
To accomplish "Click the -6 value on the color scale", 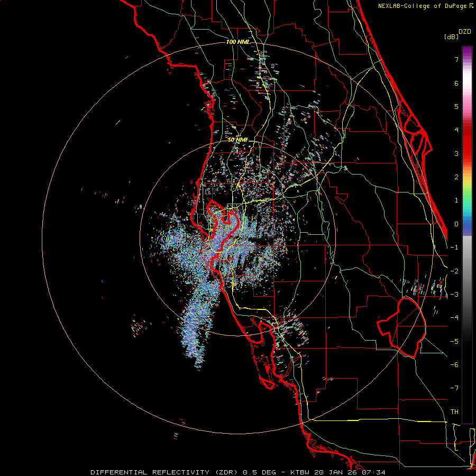I will [454, 365].
